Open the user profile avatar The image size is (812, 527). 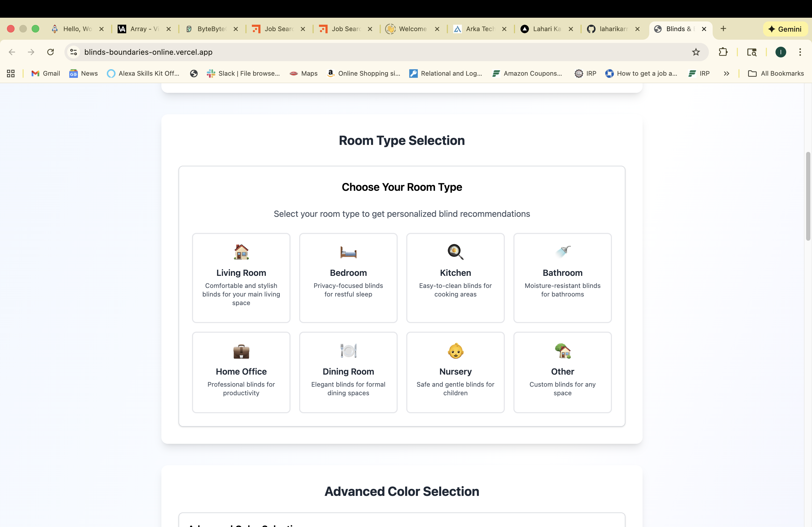pos(781,52)
